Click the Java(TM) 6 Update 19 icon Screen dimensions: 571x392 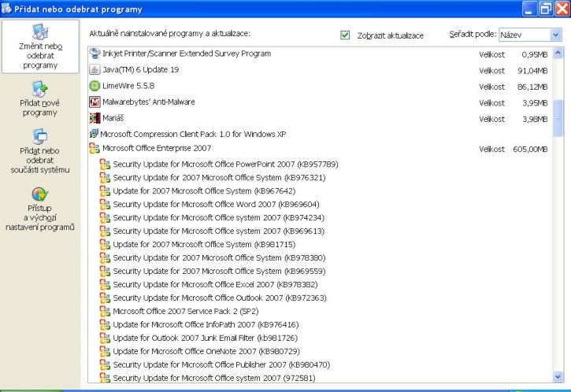click(95, 69)
